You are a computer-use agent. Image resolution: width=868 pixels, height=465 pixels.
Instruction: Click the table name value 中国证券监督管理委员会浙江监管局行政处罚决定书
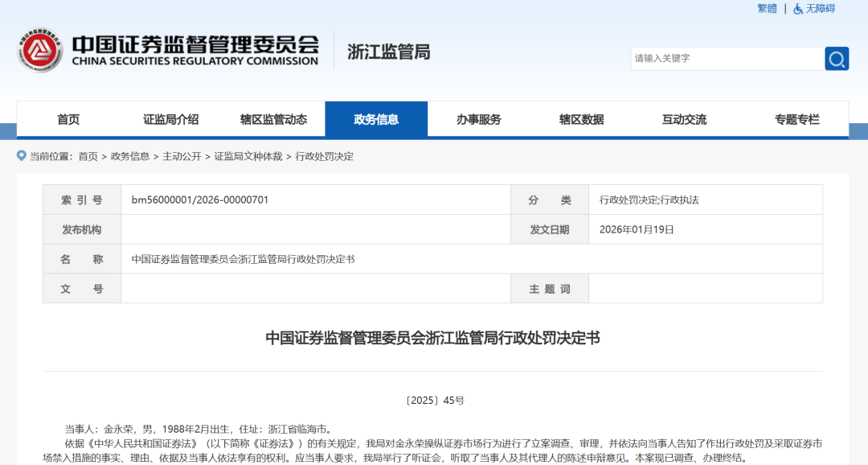pyautogui.click(x=243, y=259)
